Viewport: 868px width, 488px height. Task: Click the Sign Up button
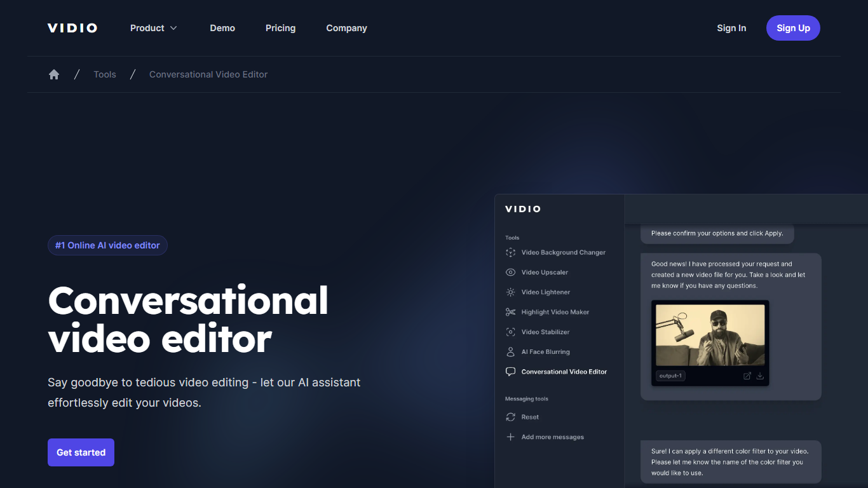(793, 28)
